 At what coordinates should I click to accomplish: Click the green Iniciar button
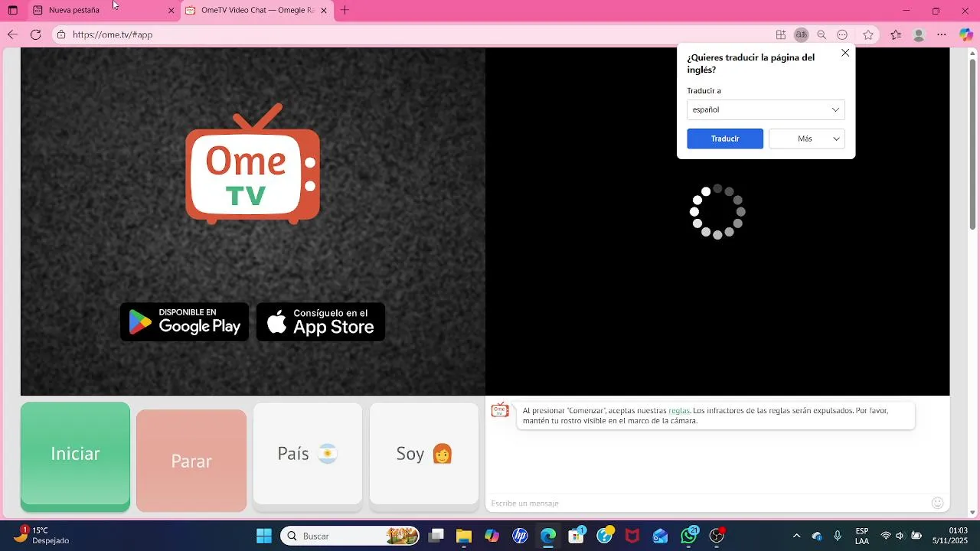tap(75, 456)
